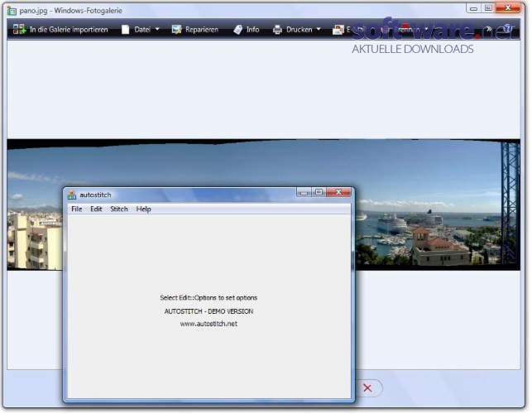The height and width of the screenshot is (414, 532).
Task: Minimize the Windows-Fotogalerie window
Action: [473, 7]
